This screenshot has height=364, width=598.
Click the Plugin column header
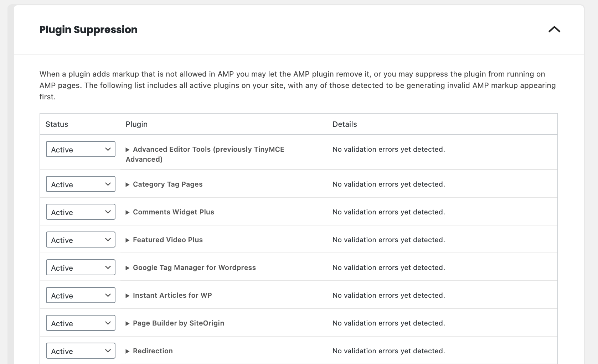tap(136, 124)
